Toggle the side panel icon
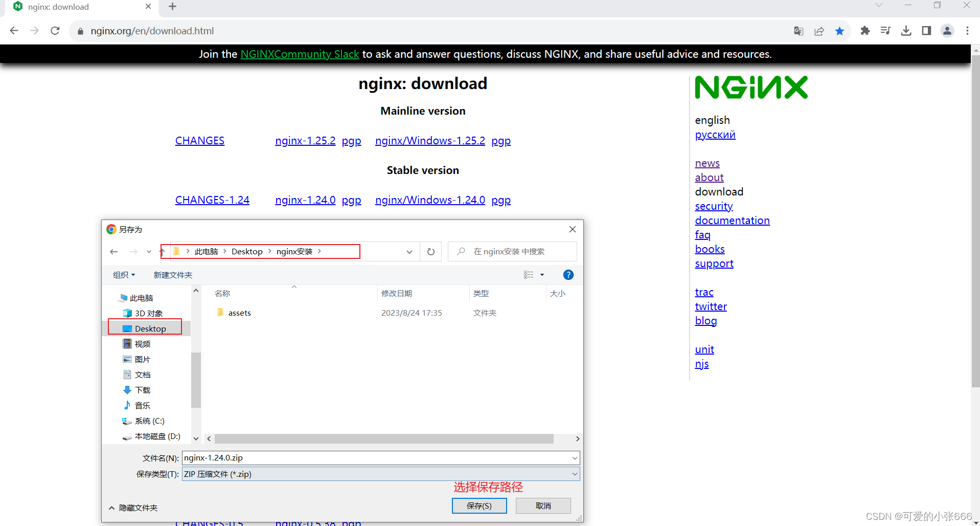This screenshot has height=526, width=980. point(926,31)
